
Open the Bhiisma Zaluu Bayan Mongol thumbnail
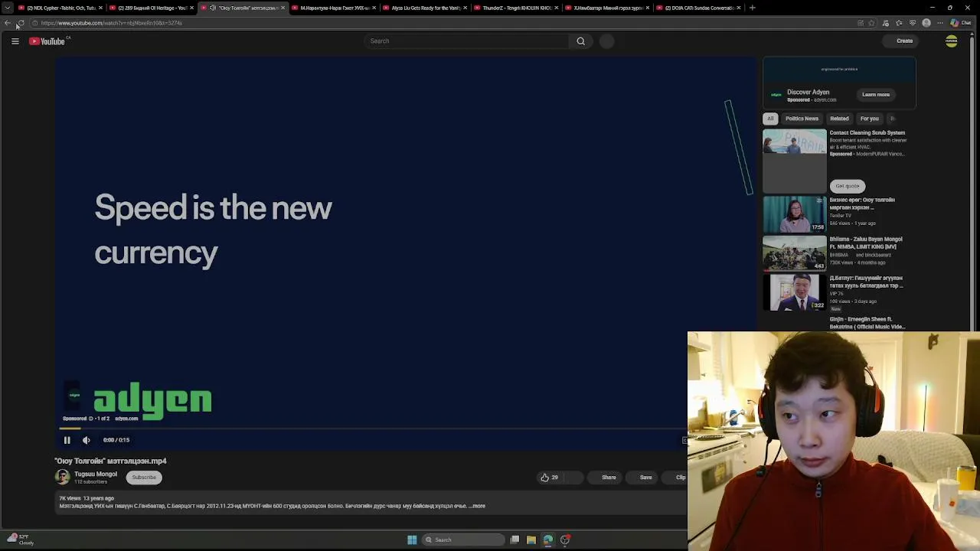(795, 253)
